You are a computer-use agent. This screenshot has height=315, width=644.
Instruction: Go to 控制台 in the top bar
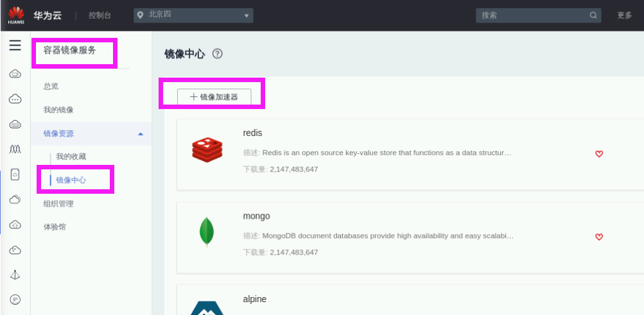pyautogui.click(x=100, y=15)
